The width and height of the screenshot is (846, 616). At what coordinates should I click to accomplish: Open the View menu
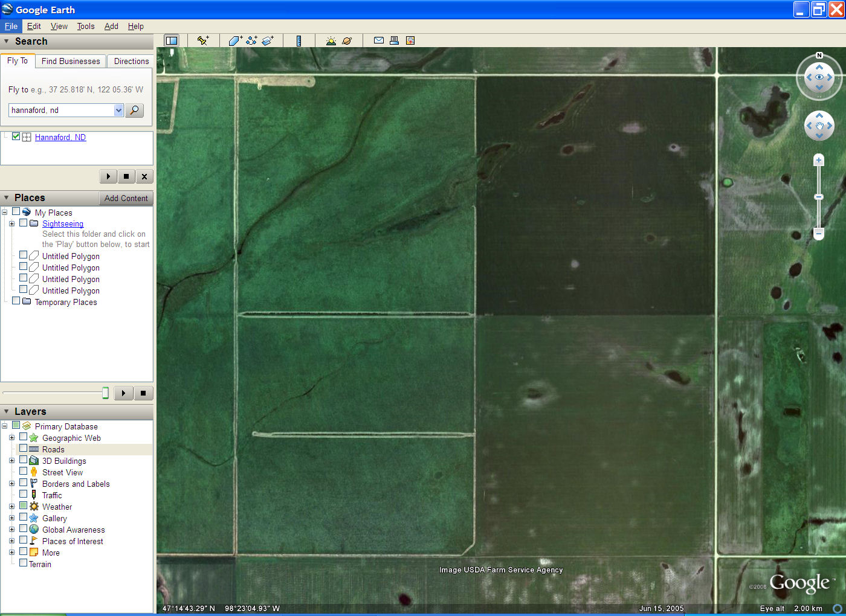[59, 26]
